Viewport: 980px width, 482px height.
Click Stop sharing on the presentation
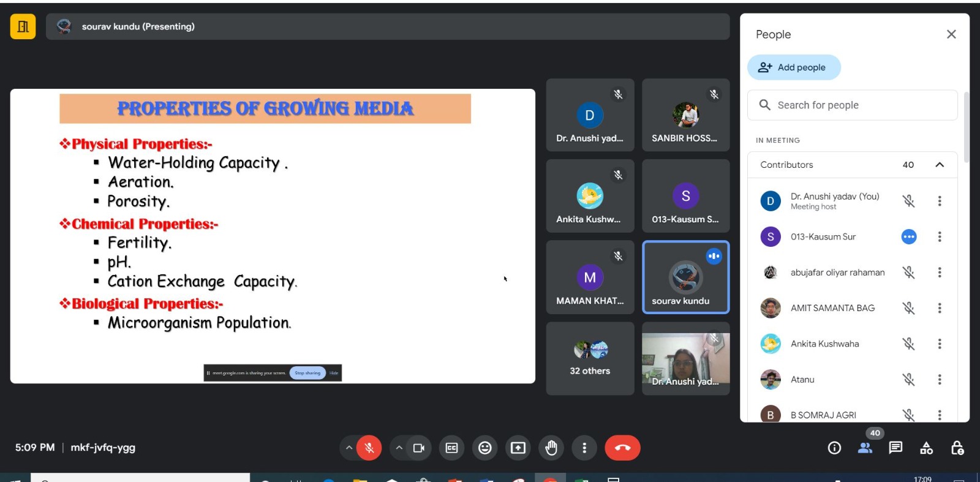coord(307,373)
